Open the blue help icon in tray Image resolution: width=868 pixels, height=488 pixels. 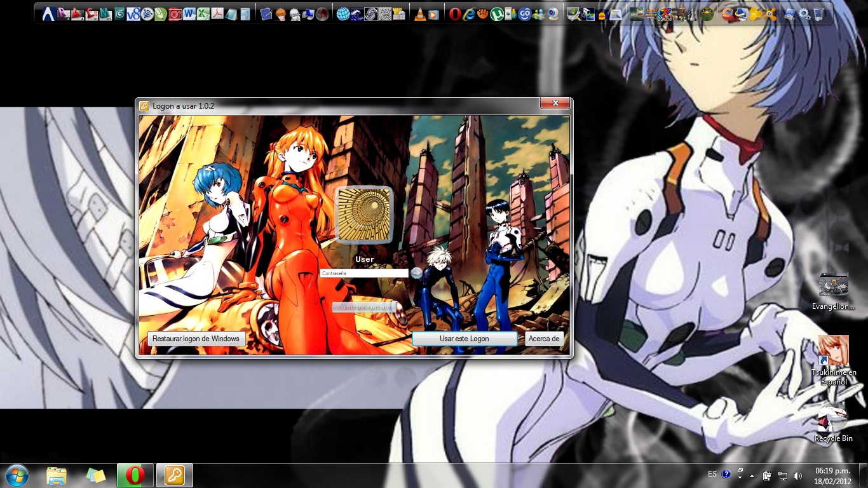coord(726,474)
